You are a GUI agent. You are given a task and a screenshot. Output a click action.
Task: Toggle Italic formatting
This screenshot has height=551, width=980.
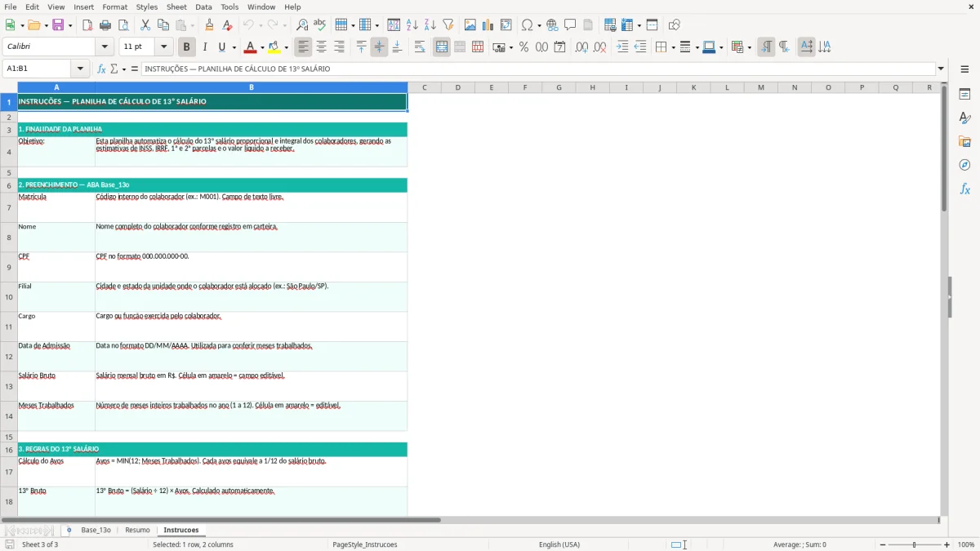tap(204, 47)
